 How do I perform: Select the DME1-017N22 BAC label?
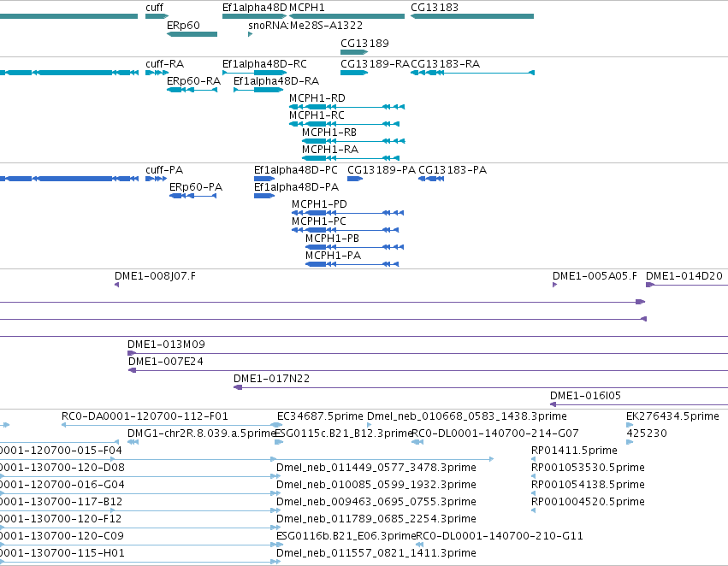point(271,379)
